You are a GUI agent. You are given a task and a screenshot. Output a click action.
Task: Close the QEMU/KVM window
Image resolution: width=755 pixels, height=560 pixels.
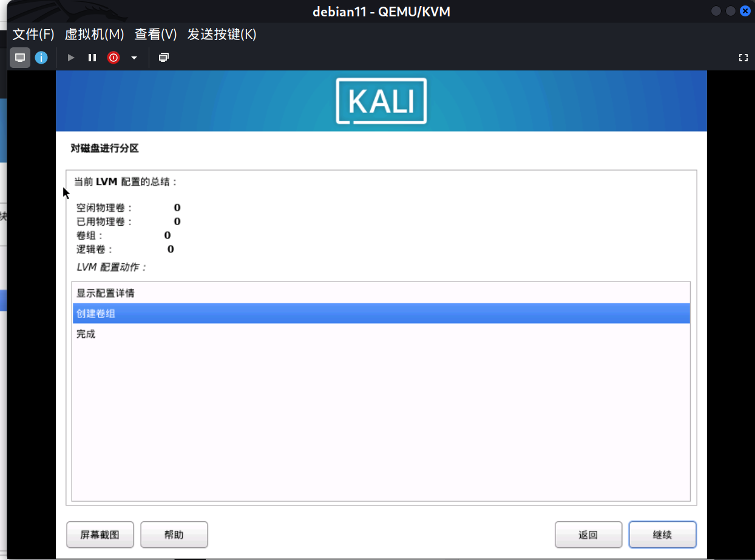point(745,11)
